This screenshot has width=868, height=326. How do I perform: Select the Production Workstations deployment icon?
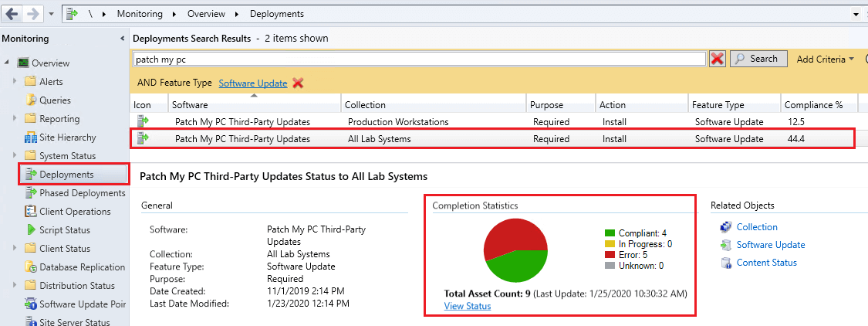coord(143,122)
